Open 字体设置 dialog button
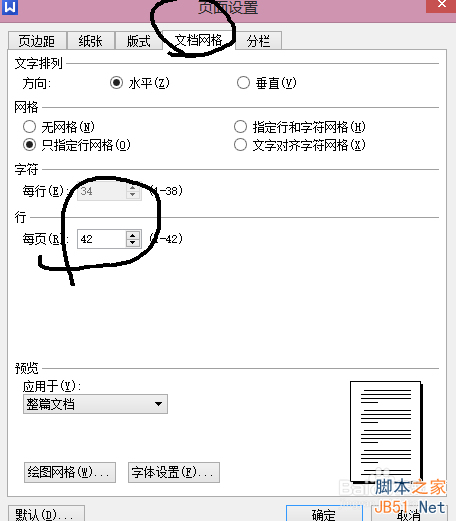The width and height of the screenshot is (456, 521). [174, 472]
